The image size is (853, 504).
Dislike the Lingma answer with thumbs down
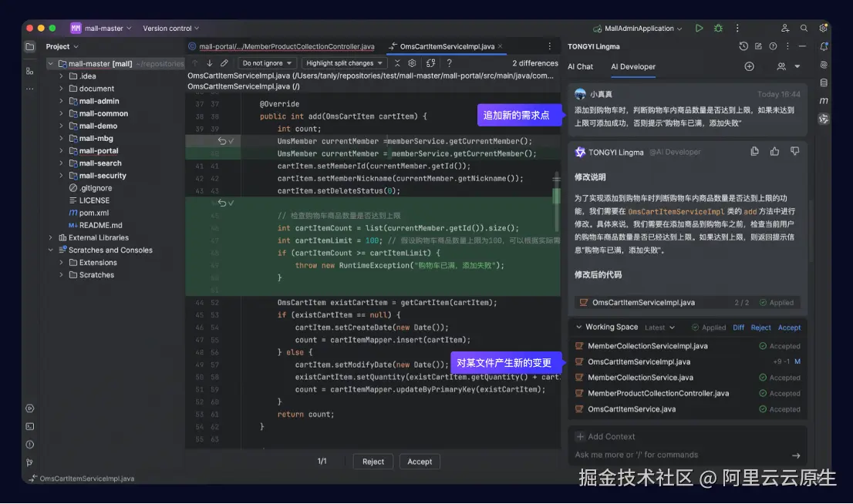(795, 152)
